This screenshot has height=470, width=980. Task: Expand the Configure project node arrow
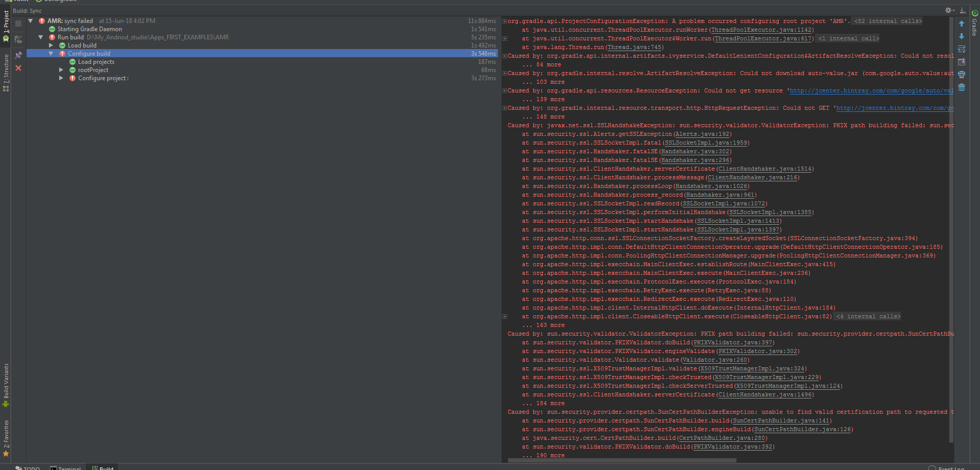[x=61, y=78]
